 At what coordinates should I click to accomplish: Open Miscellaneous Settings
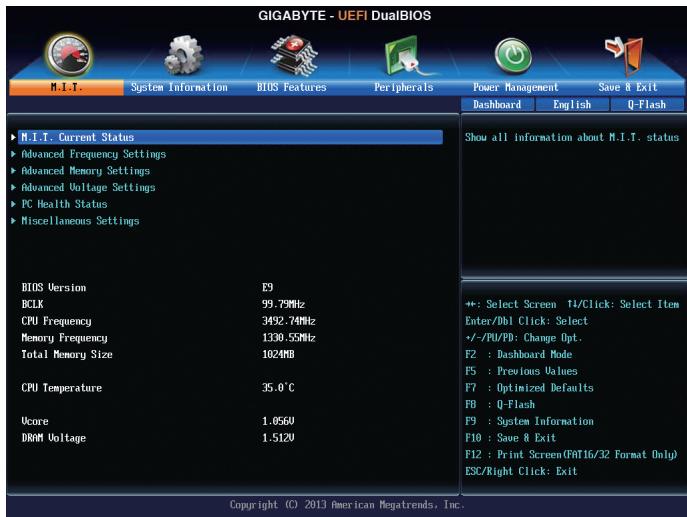pos(80,221)
